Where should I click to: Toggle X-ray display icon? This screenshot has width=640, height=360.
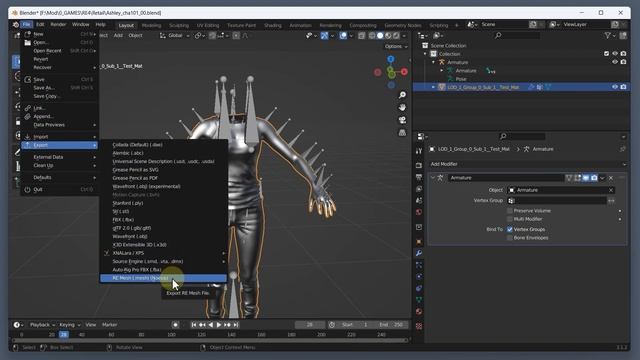pyautogui.click(x=362, y=36)
